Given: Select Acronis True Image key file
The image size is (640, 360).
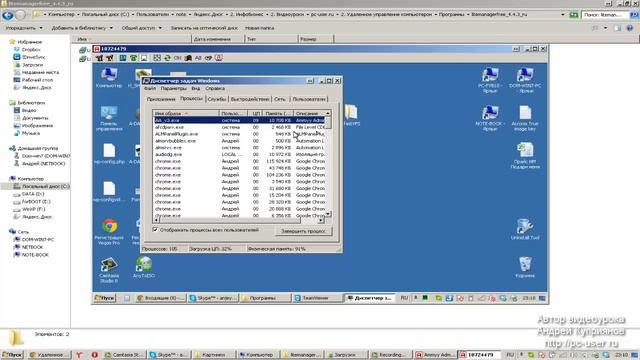Looking at the screenshot, I should 525,118.
